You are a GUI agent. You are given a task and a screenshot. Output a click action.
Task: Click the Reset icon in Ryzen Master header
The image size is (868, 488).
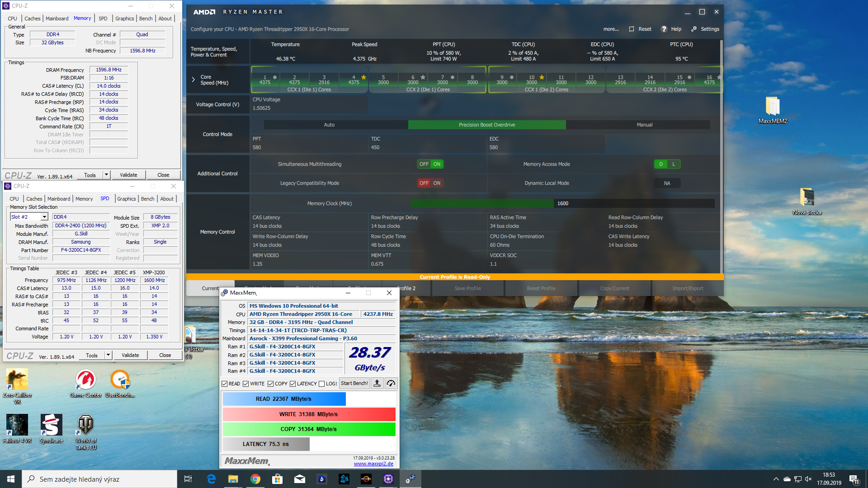(x=632, y=29)
